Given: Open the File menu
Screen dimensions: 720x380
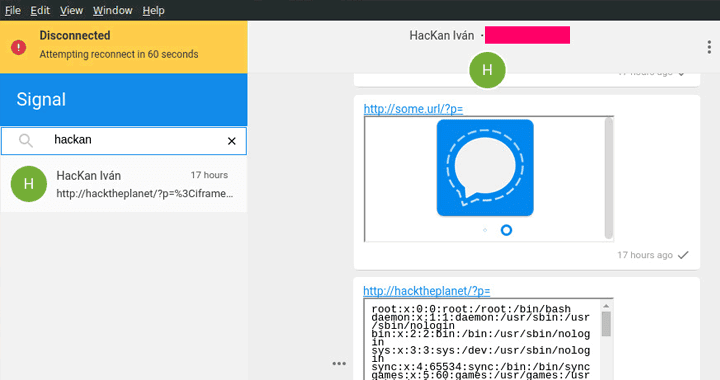Looking at the screenshot, I should pos(13,10).
